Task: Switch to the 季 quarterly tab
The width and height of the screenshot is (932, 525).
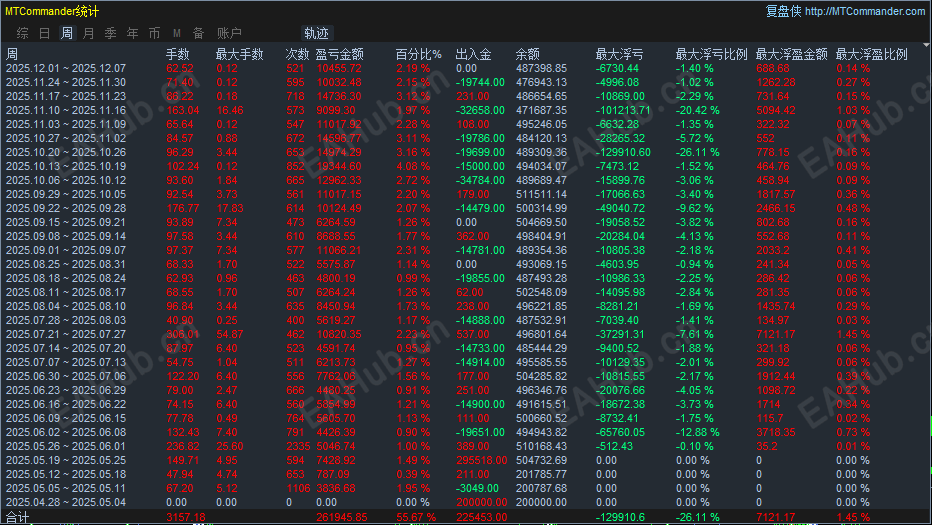Action: tap(111, 33)
